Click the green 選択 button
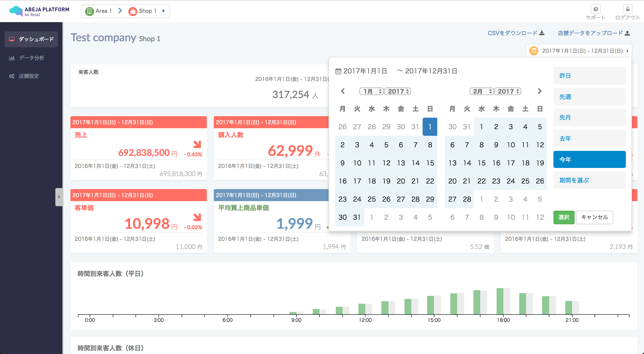 [564, 217]
